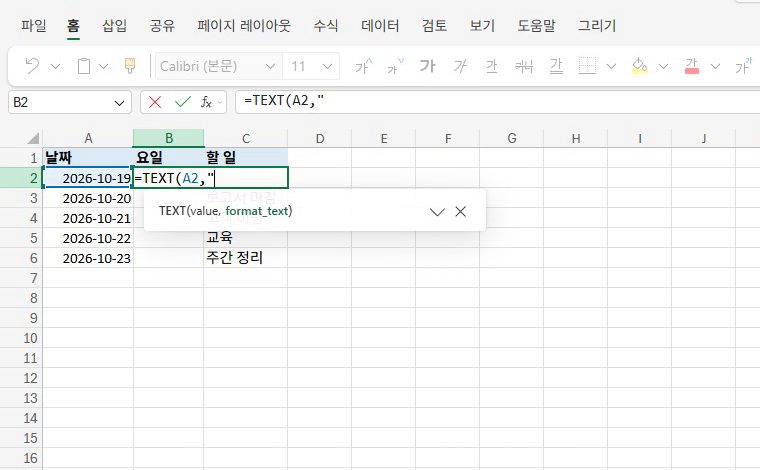Switch to the 데이터 tab

[x=380, y=25]
